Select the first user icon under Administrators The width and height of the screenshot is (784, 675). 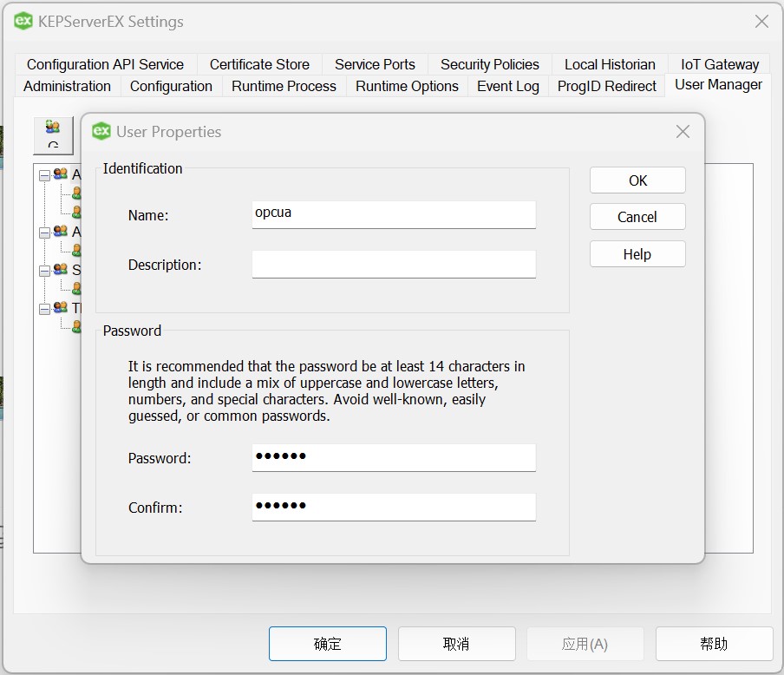point(76,194)
